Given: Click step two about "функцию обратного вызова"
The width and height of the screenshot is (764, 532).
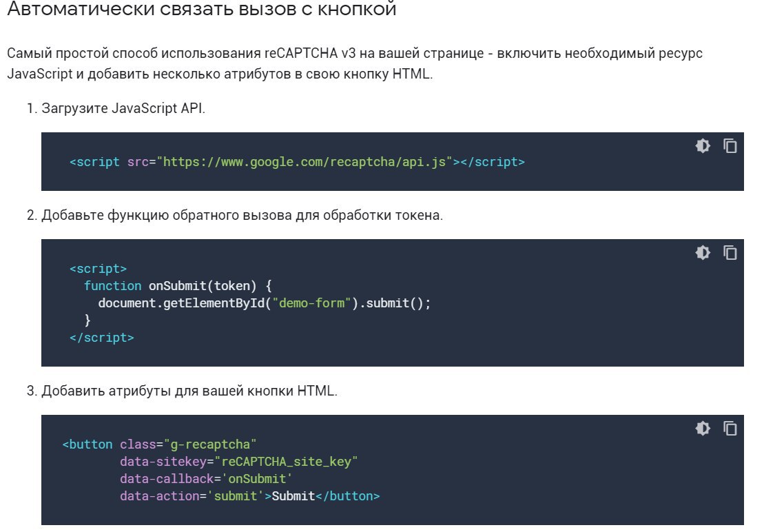Looking at the screenshot, I should [242, 215].
